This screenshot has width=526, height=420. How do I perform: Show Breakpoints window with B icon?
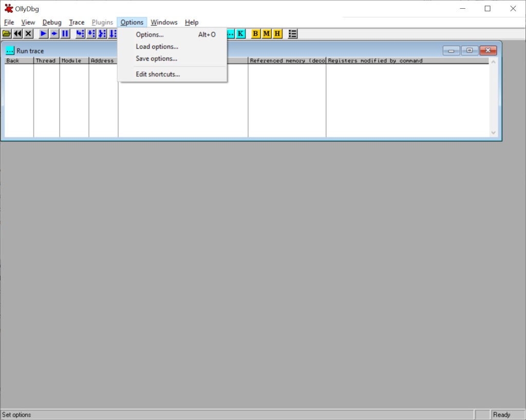click(255, 34)
